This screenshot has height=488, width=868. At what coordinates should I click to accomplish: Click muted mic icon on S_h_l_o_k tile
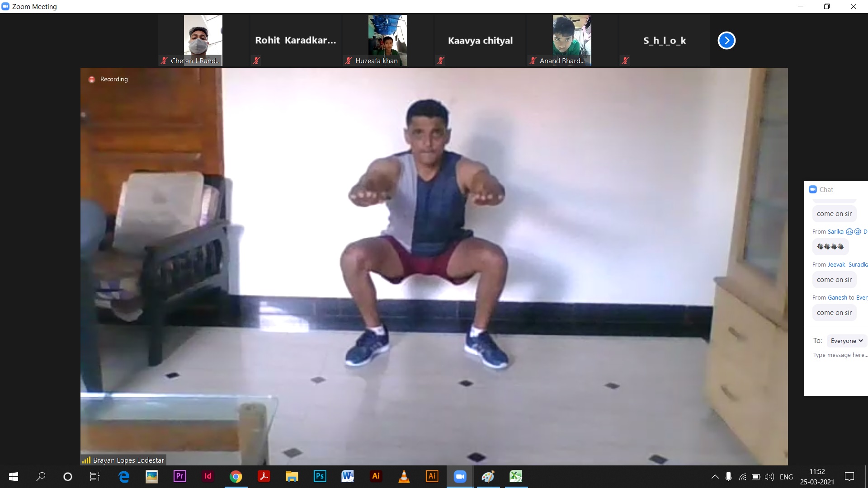(625, 61)
